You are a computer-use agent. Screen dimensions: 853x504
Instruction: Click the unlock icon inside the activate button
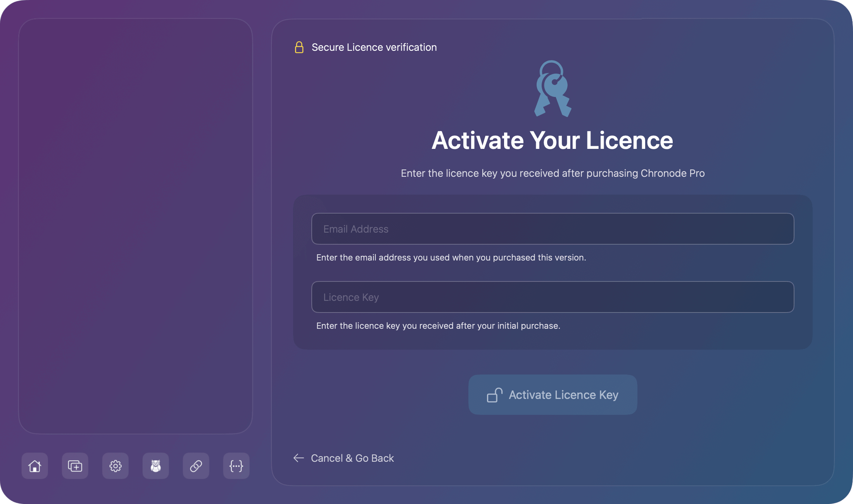pos(494,395)
